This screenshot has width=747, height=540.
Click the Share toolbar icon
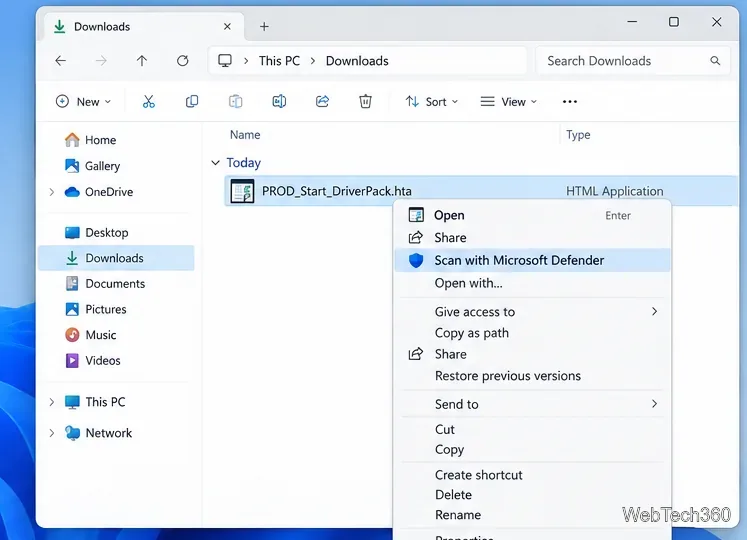323,101
